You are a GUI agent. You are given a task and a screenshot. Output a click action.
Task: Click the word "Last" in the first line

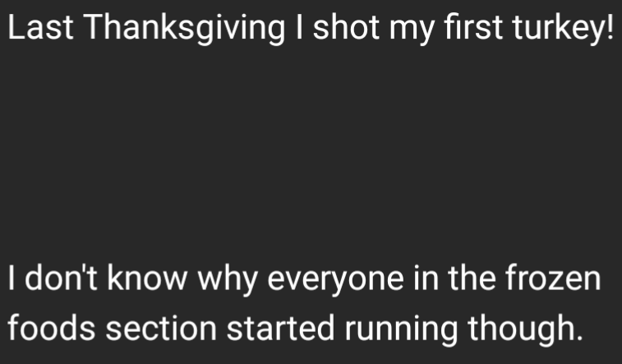(x=40, y=27)
